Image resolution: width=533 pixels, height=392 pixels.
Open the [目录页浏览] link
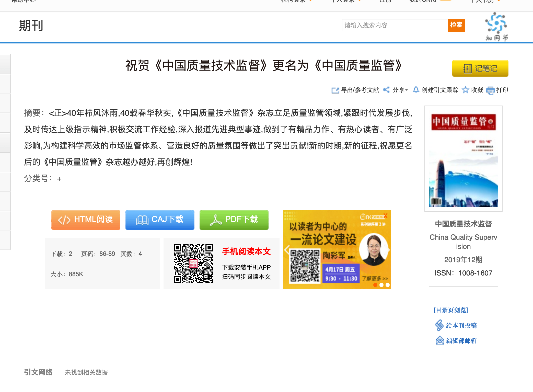pos(451,310)
